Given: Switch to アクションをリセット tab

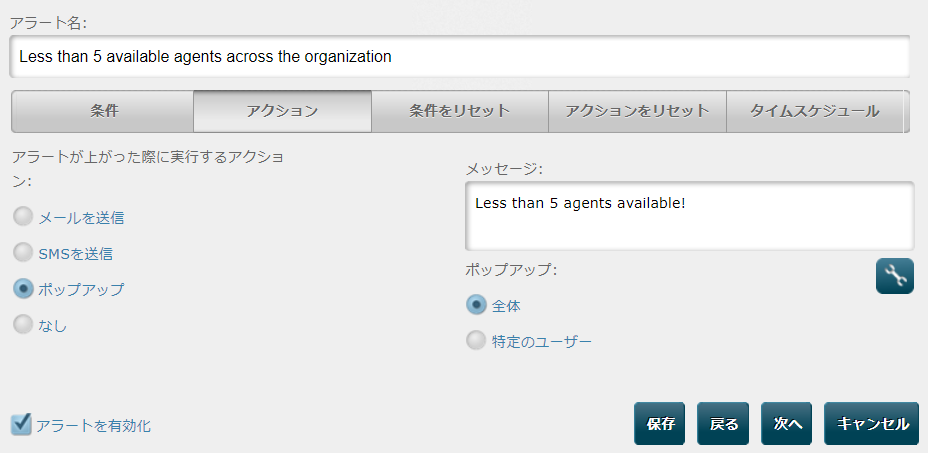Looking at the screenshot, I should pos(637,111).
